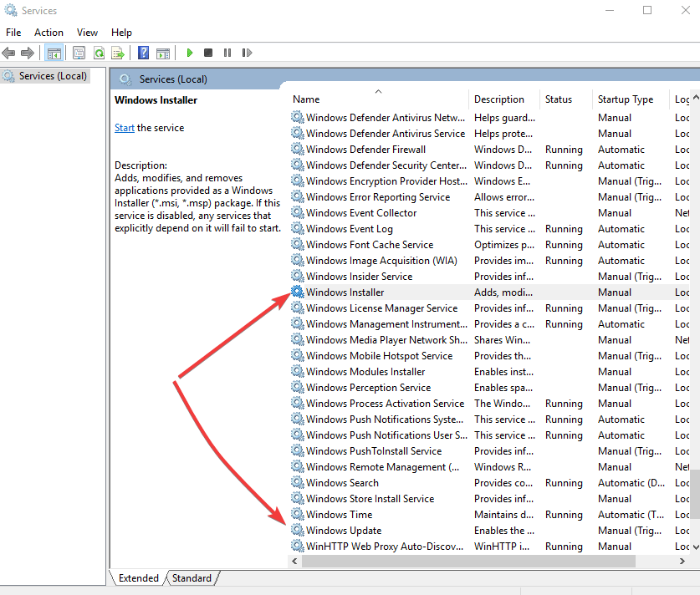The height and width of the screenshot is (595, 700).
Task: Click the gear icon of Windows Time row
Action: 298,514
